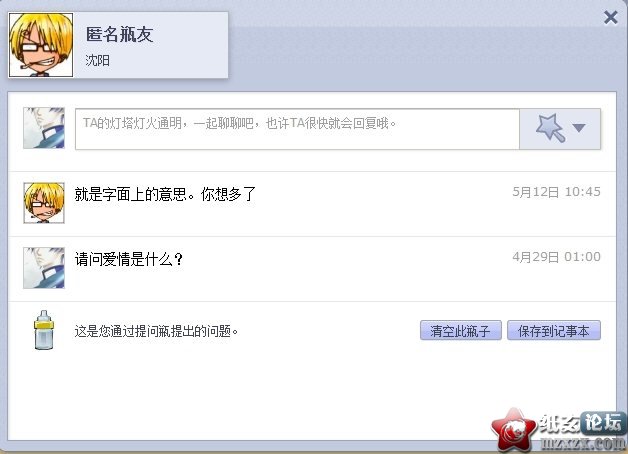
Task: Click the text 这是您通过提问瓶提出的问题
Action: 156,331
